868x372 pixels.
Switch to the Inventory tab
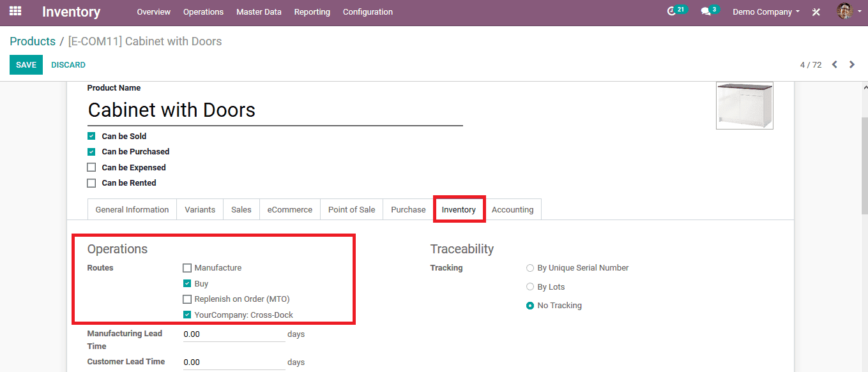[459, 209]
